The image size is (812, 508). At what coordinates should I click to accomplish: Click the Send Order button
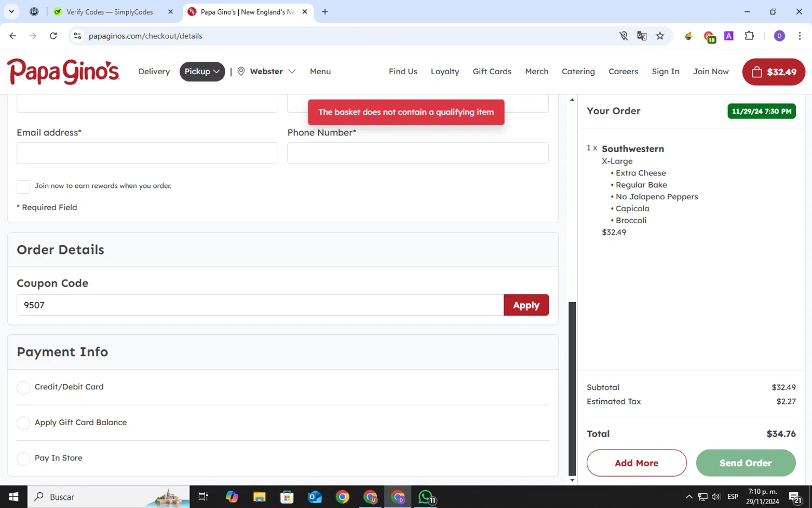coord(745,463)
